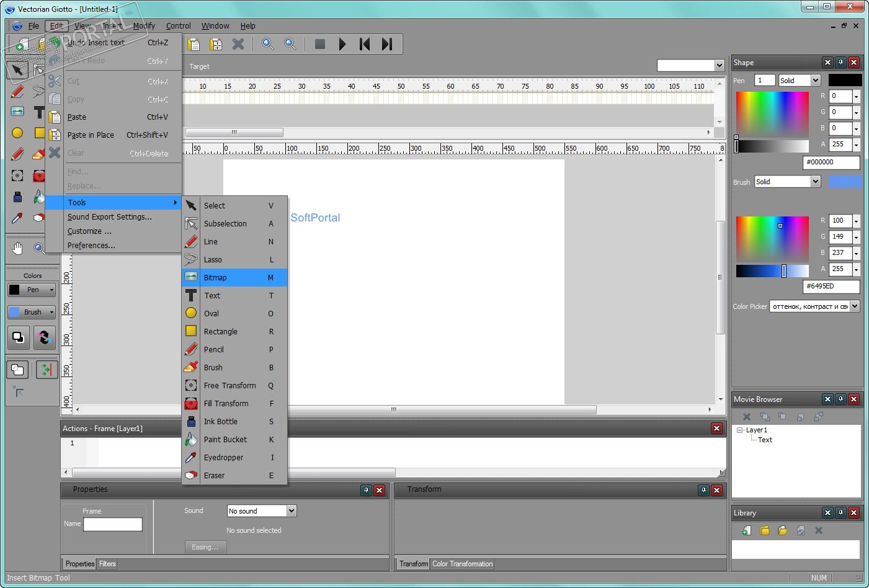Click the Stop playback button
The width and height of the screenshot is (869, 588).
click(320, 44)
